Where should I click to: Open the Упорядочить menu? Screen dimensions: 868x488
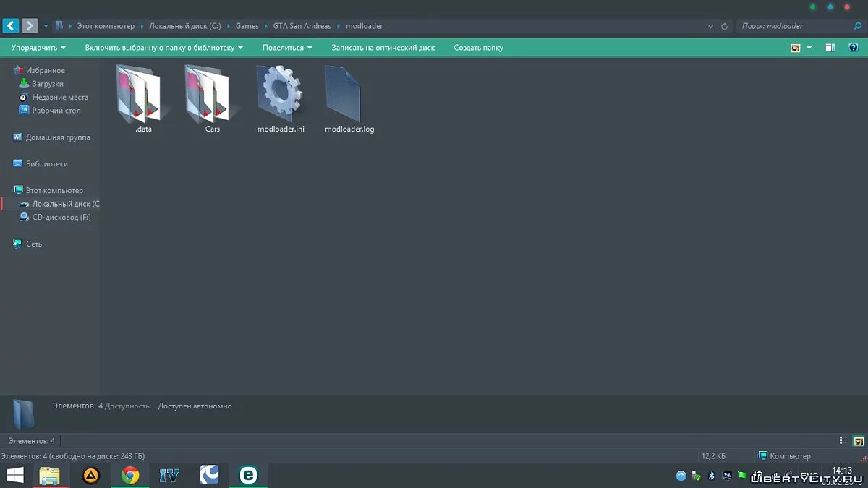[38, 48]
